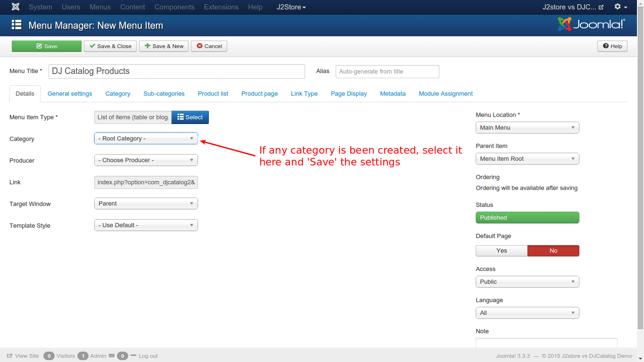Click Save & Close button
The image size is (644, 362).
tap(110, 46)
